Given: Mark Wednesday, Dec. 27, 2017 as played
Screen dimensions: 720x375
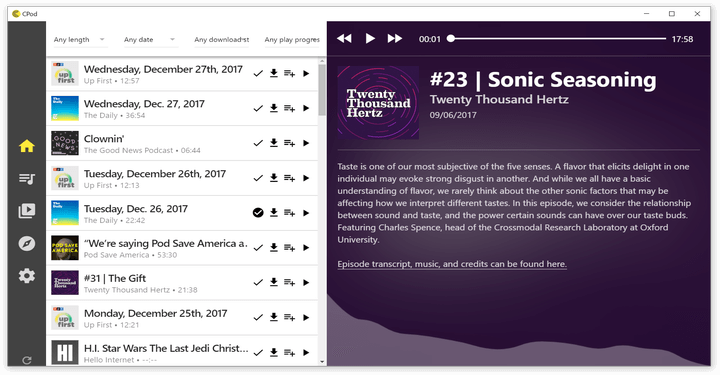Looking at the screenshot, I should 258,108.
